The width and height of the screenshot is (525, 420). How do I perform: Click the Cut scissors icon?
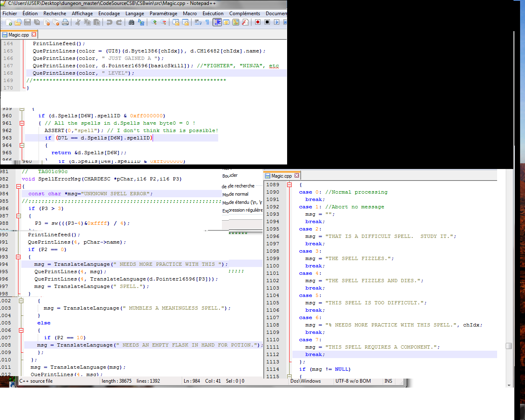pos(78,22)
